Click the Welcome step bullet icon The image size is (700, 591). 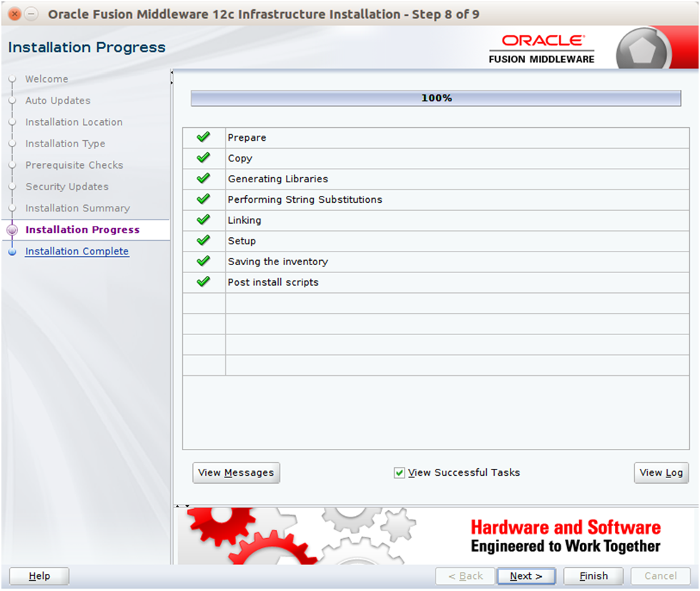click(12, 79)
